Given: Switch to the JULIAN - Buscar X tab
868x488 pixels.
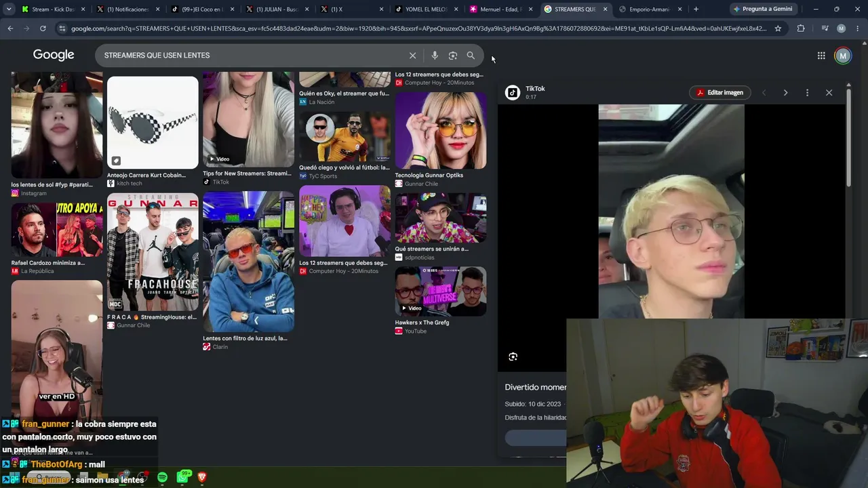Looking at the screenshot, I should [x=276, y=9].
